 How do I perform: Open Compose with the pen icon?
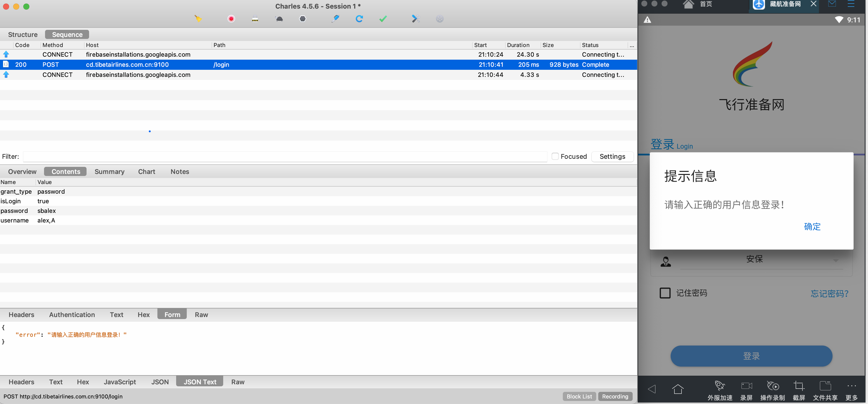335,19
